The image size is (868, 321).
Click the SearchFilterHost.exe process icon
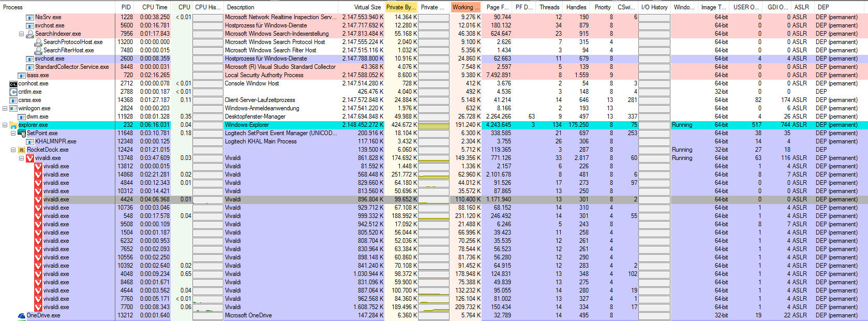38,50
